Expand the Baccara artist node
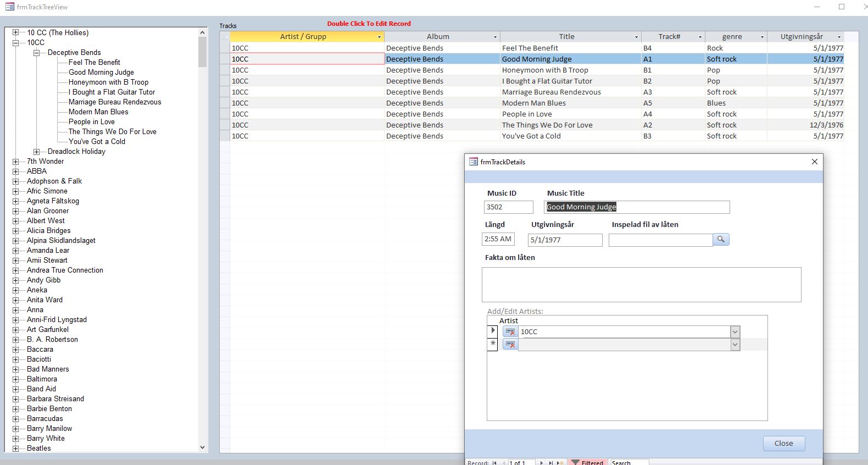Image resolution: width=868 pixels, height=465 pixels. pos(16,349)
